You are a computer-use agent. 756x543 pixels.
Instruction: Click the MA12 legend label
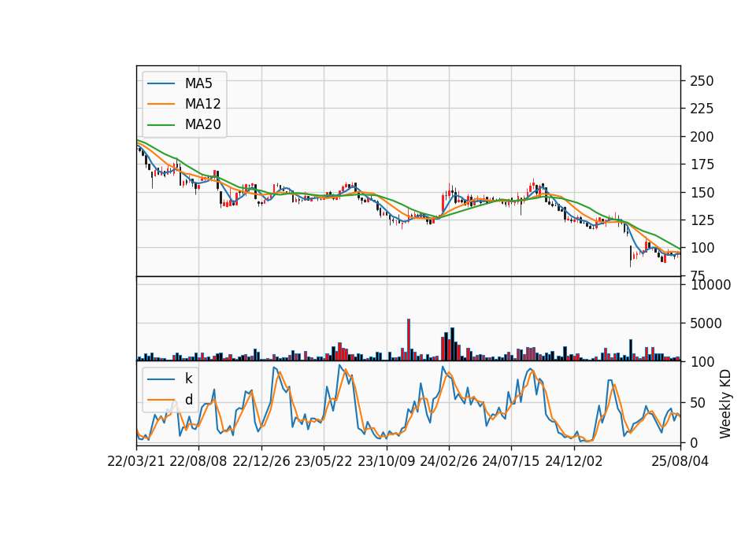click(202, 104)
